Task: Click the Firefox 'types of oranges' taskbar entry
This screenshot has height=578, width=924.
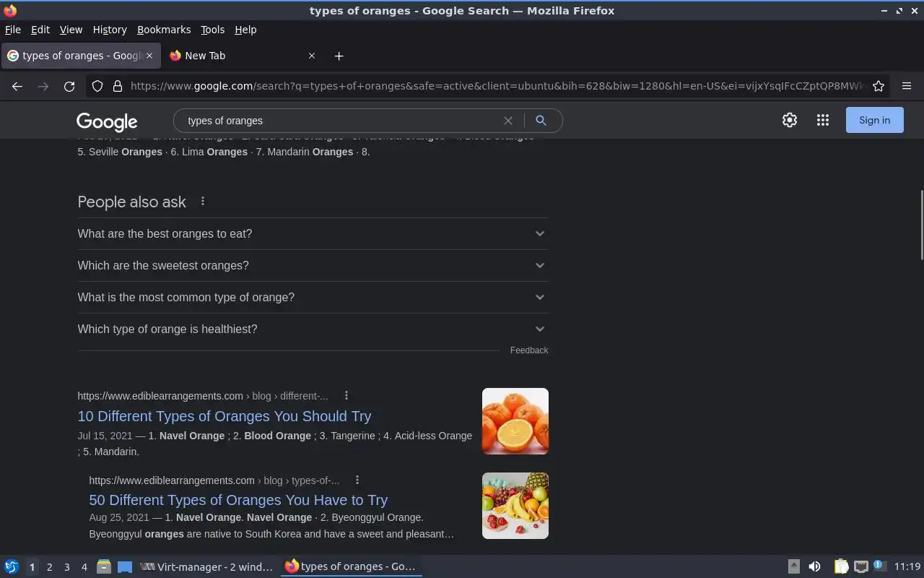Action: (352, 567)
